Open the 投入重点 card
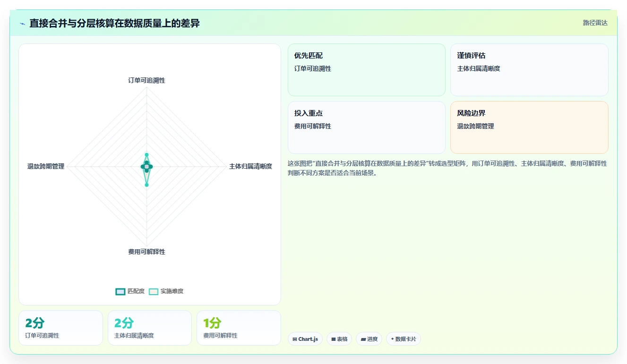 [x=367, y=127]
